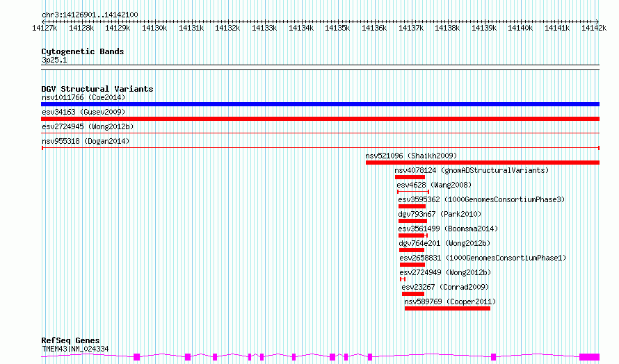Click the 14136k ruler position
The image size is (619, 364).
pyautogui.click(x=374, y=28)
